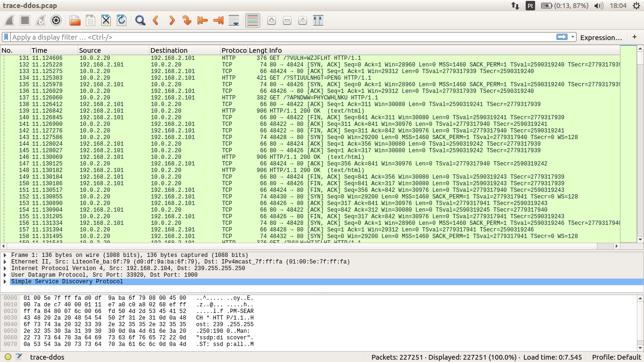This screenshot has height=362, width=644.
Task: Select packet 156 SYN, ACK row
Action: (310, 223)
